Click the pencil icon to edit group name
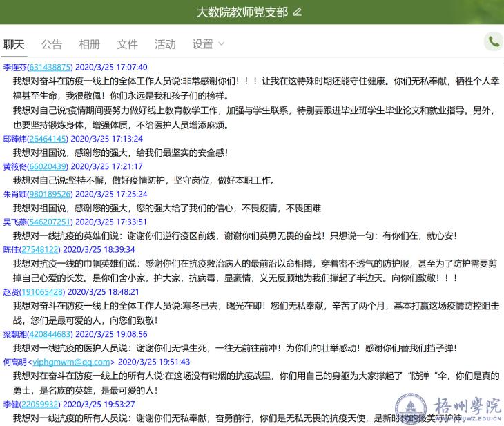 point(298,12)
